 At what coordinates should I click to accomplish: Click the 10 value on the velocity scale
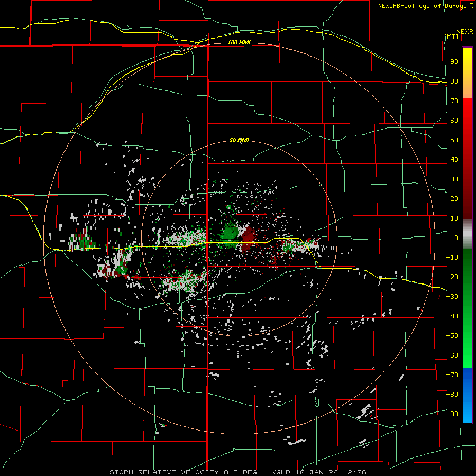point(454,218)
